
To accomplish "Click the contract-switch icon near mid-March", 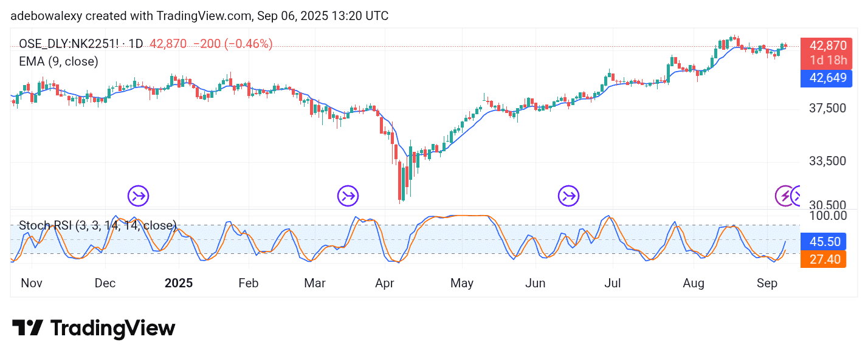I will point(348,196).
